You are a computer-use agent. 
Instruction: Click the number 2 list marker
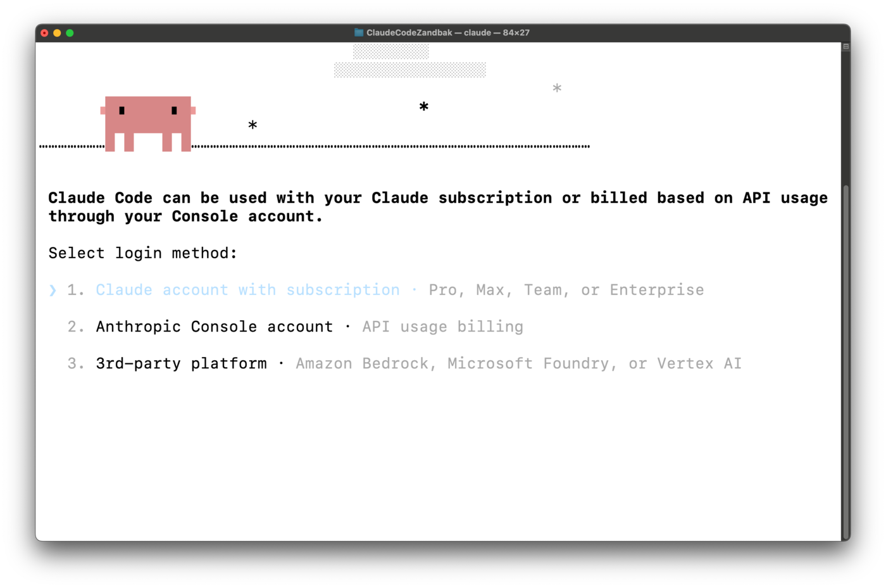pyautogui.click(x=75, y=327)
